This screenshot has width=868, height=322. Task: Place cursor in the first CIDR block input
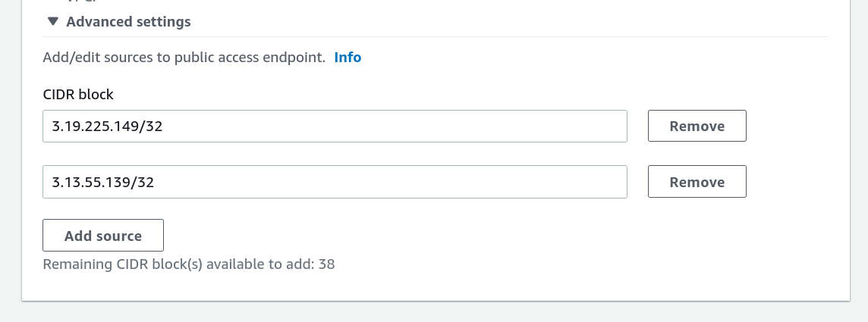click(x=335, y=127)
